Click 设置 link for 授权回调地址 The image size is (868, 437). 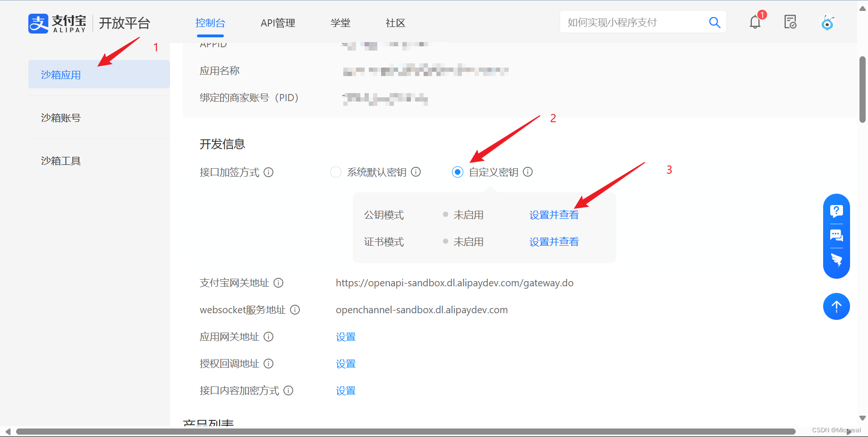(346, 363)
